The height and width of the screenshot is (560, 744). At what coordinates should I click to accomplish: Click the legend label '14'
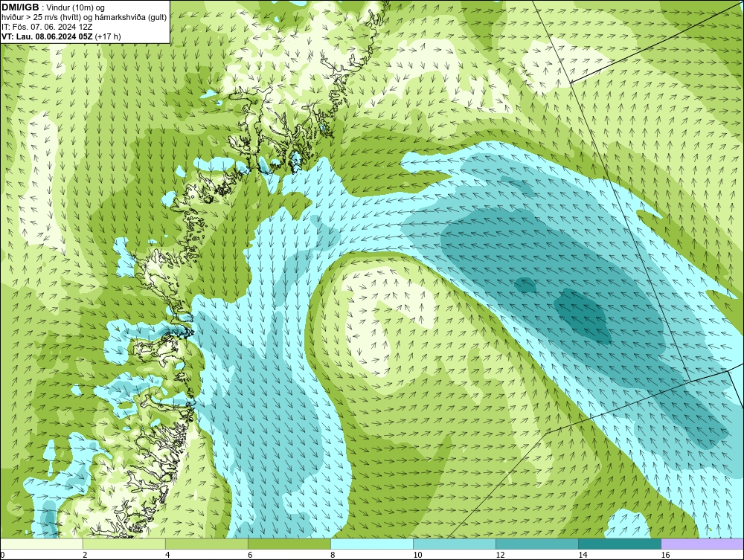point(583,555)
